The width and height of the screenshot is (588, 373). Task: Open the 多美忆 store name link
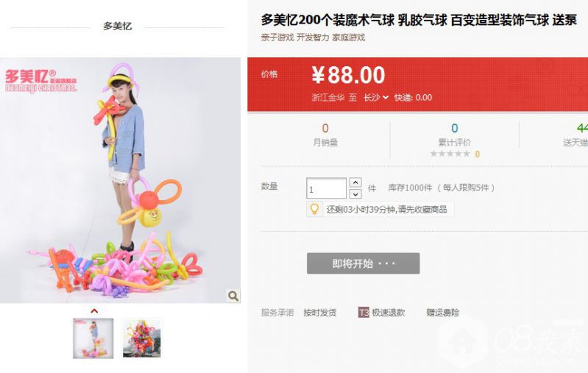pyautogui.click(x=118, y=26)
